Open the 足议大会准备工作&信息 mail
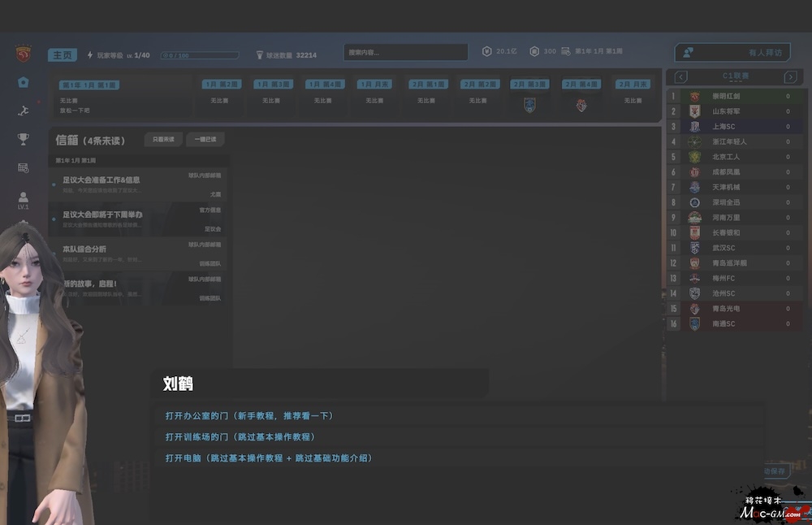 coord(101,180)
